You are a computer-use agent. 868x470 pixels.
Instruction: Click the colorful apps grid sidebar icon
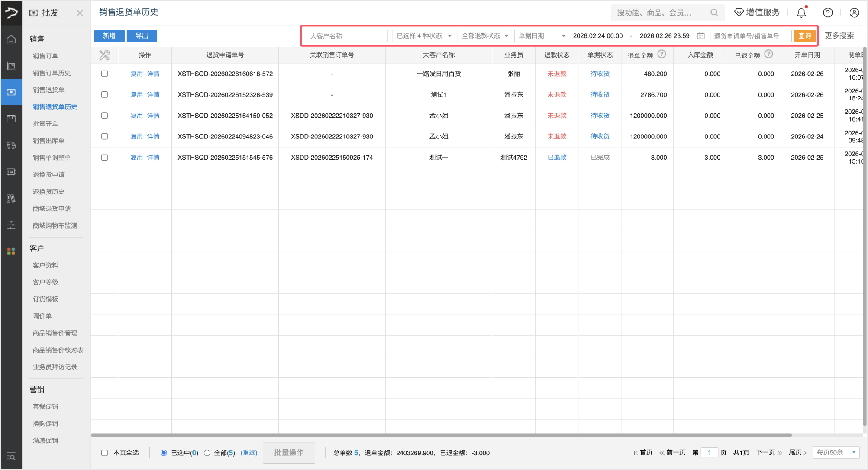tap(11, 251)
